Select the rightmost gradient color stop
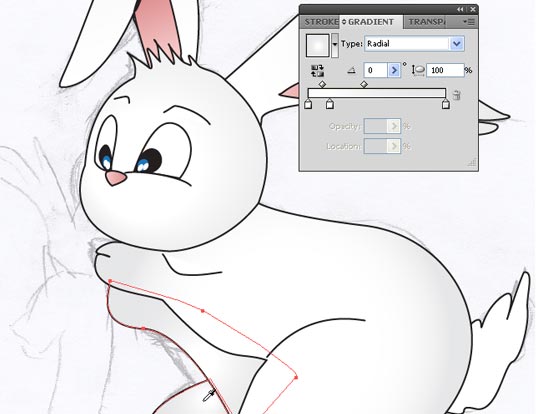 (x=445, y=104)
